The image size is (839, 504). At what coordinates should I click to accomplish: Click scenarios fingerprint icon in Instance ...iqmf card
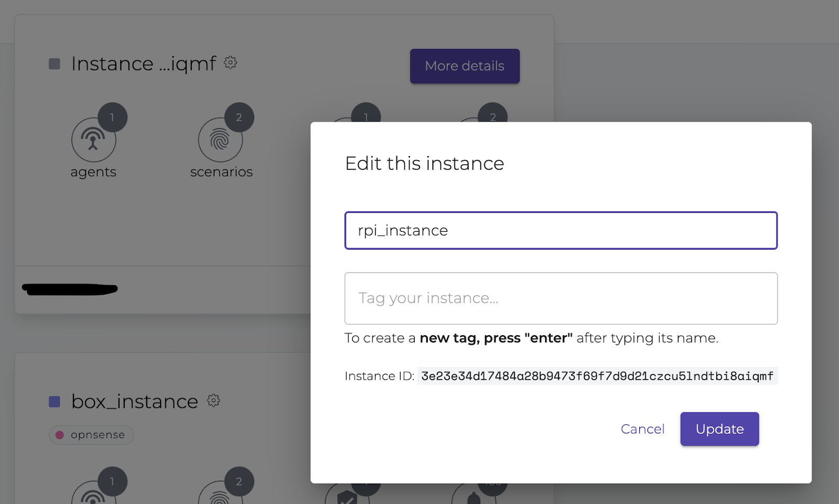(220, 140)
